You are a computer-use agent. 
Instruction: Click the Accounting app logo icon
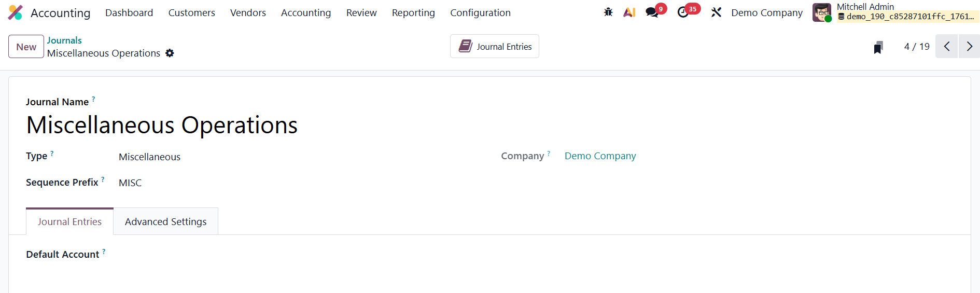click(16, 12)
